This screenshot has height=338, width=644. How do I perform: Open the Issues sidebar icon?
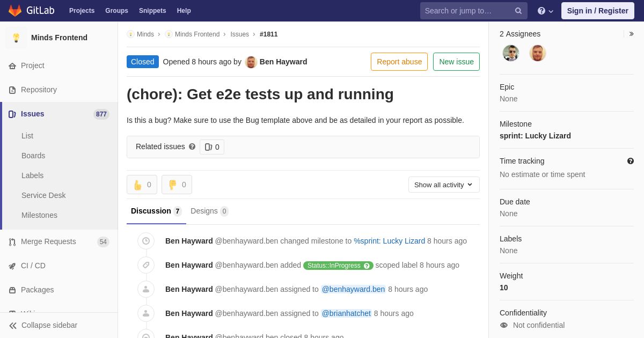click(12, 114)
